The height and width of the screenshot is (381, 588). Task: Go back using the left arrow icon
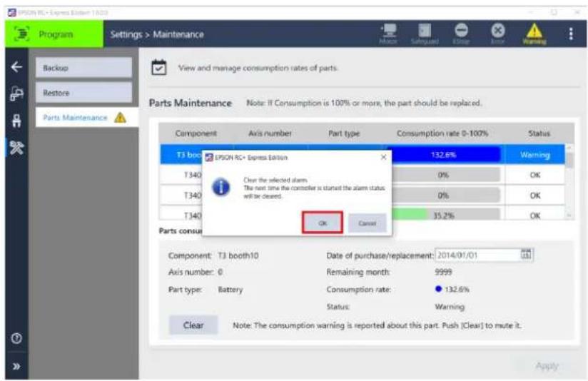(x=16, y=67)
